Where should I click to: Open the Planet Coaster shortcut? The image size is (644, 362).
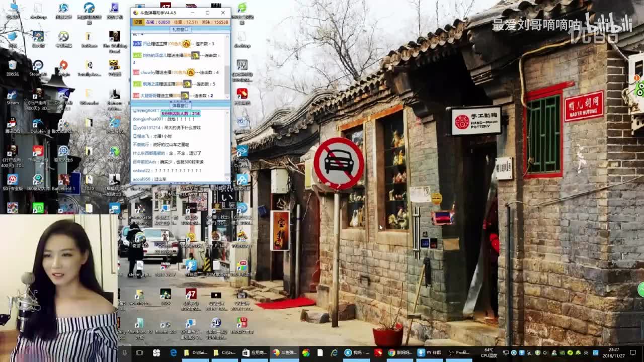coord(242,156)
